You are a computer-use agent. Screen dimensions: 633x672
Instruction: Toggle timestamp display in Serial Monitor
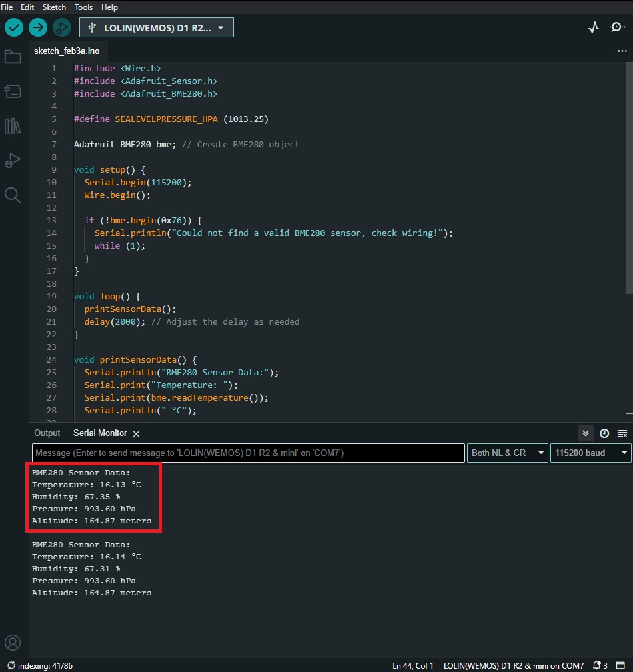[604, 433]
